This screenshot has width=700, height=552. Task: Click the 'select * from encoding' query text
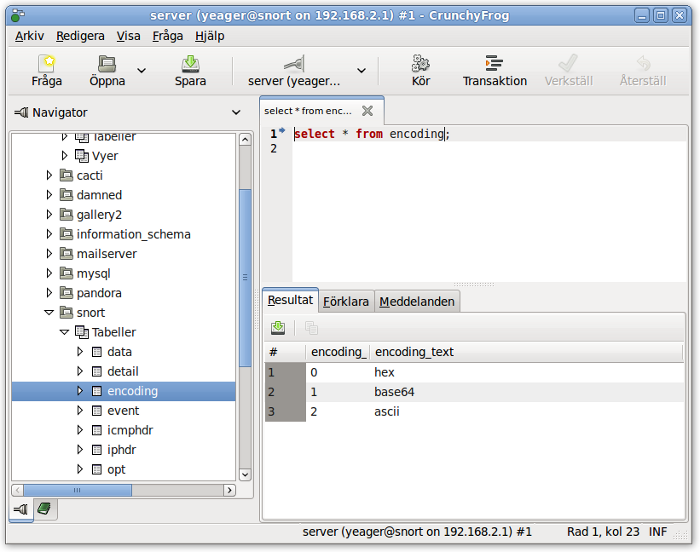pos(371,134)
